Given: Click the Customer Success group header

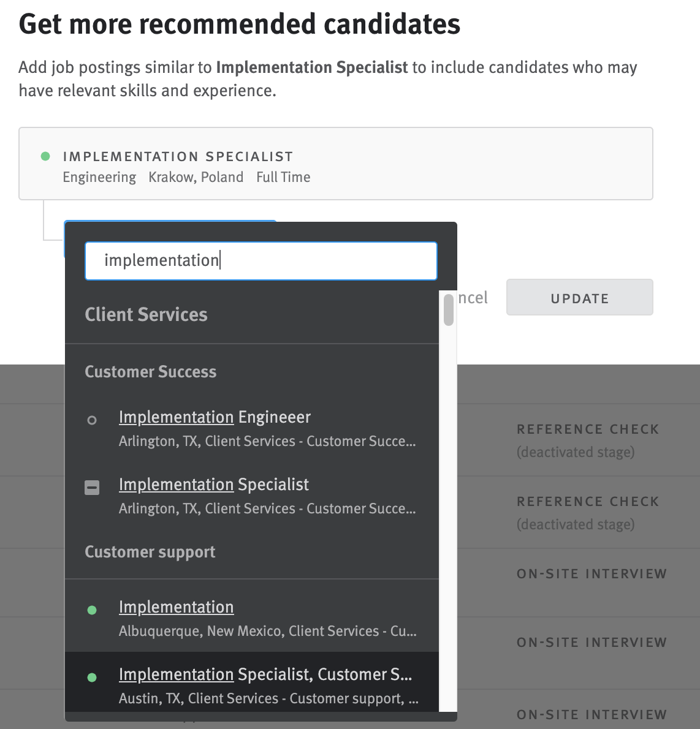Looking at the screenshot, I should tap(150, 372).
